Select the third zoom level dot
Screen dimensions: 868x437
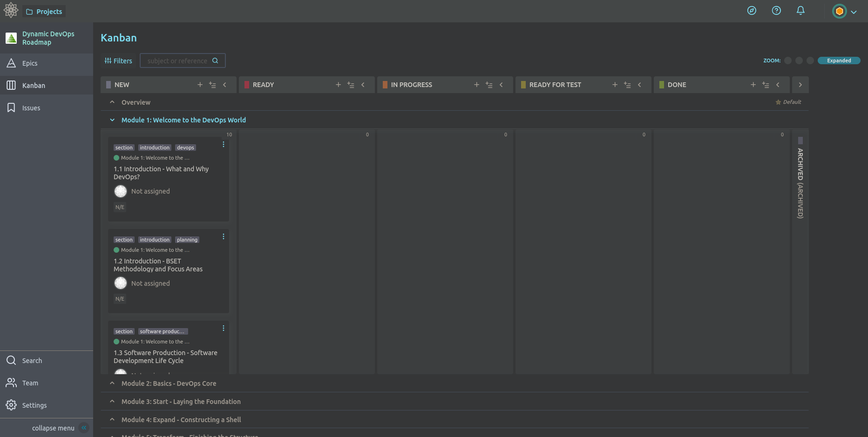click(810, 61)
